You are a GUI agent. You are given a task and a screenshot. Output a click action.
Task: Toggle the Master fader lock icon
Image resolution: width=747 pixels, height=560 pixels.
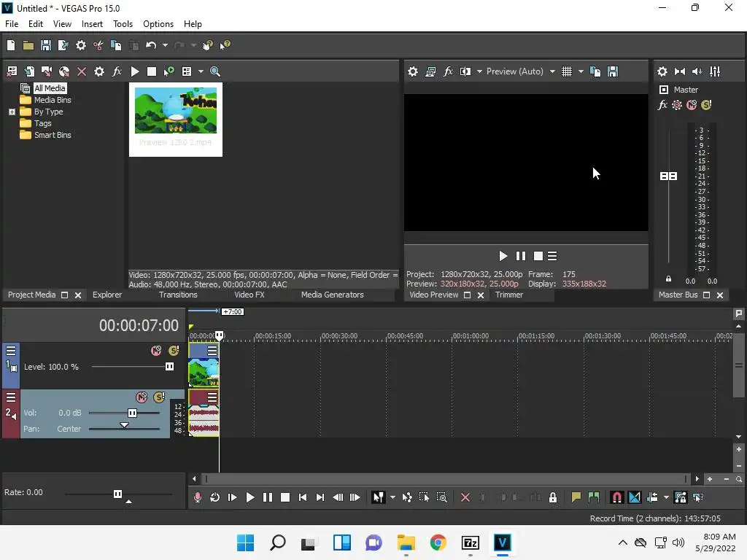click(668, 279)
